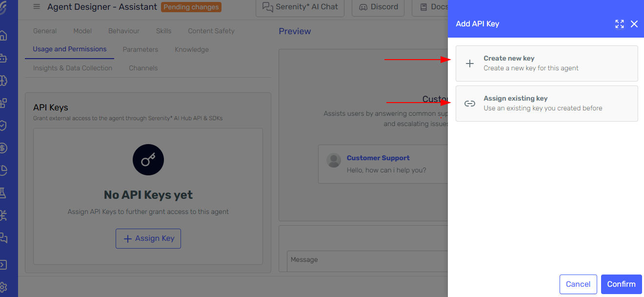Switch to the Channels tab
This screenshot has height=297, width=644.
(x=143, y=68)
